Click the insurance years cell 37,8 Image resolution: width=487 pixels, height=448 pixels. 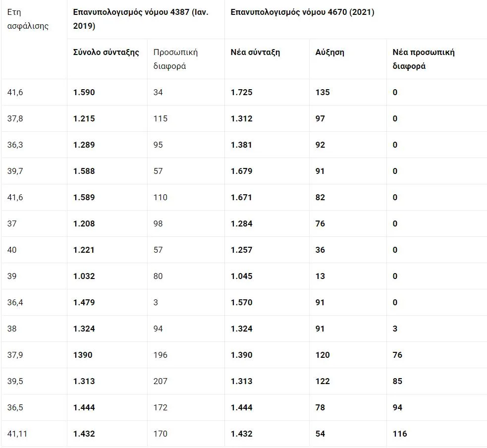click(15, 118)
